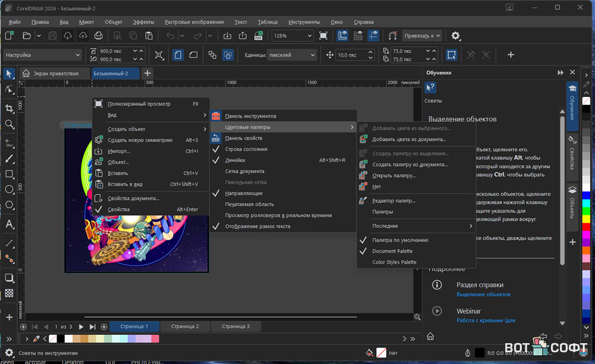Choose the Ellipse tool
The height and width of the screenshot is (364, 595).
pyautogui.click(x=9, y=190)
